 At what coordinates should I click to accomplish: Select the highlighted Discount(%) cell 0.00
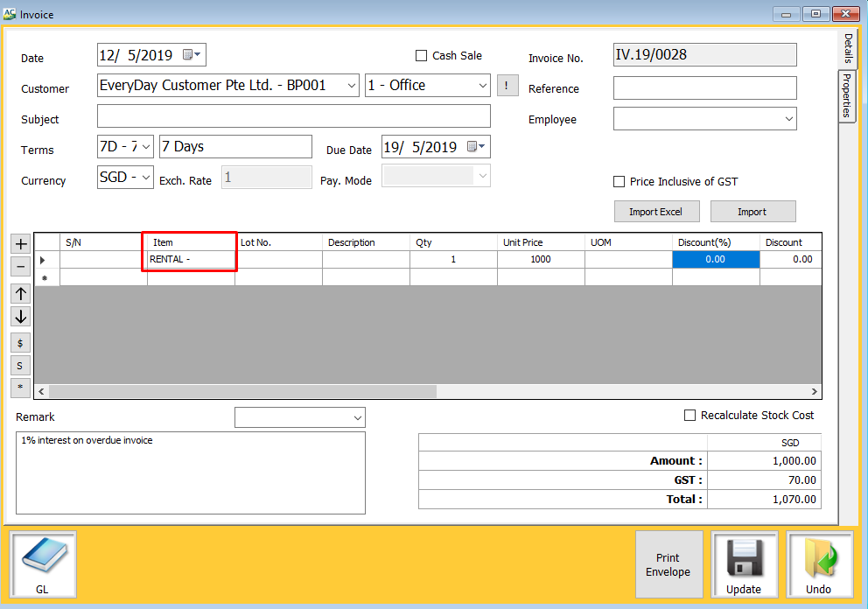(716, 260)
